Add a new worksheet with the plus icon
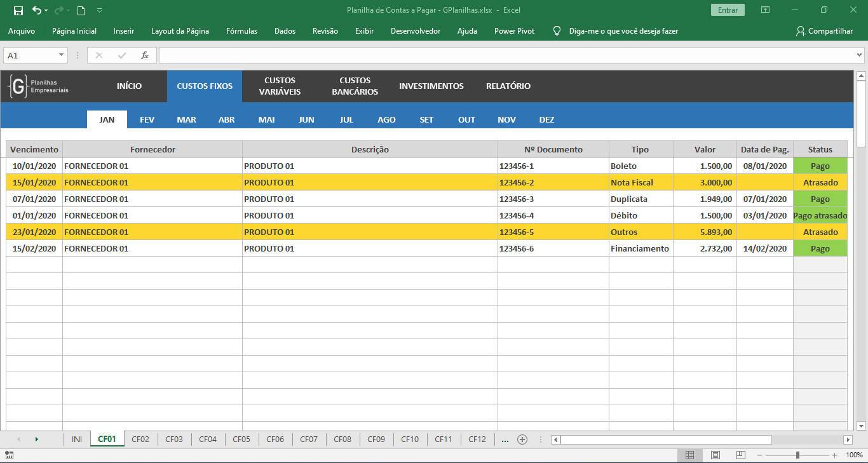The width and height of the screenshot is (868, 463). click(x=522, y=439)
